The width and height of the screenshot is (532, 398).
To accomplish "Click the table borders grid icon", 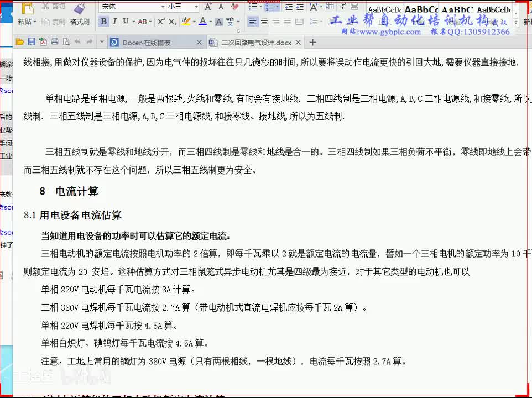I will pos(330,6).
